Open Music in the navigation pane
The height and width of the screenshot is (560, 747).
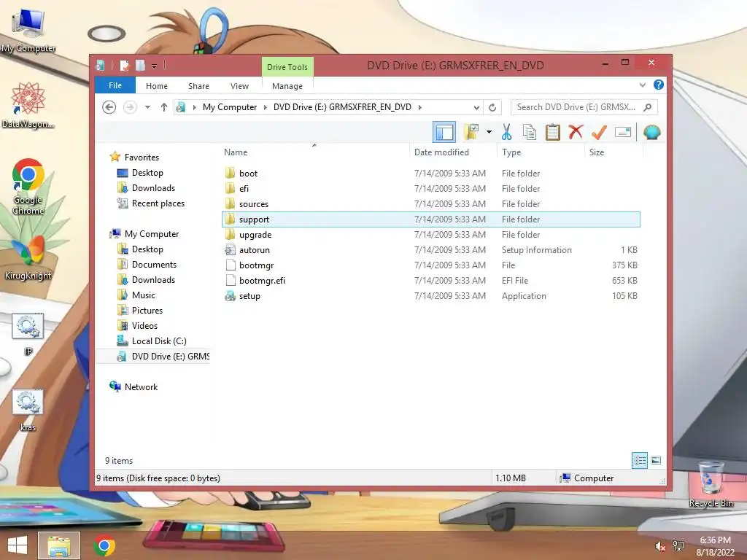(x=144, y=295)
